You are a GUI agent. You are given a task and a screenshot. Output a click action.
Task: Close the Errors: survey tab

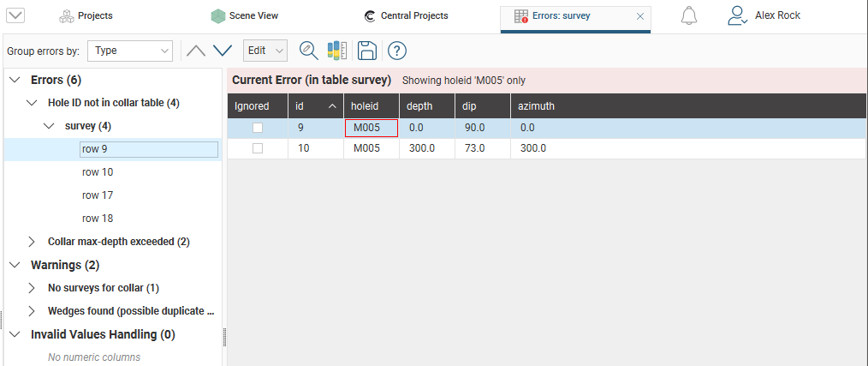tap(640, 15)
